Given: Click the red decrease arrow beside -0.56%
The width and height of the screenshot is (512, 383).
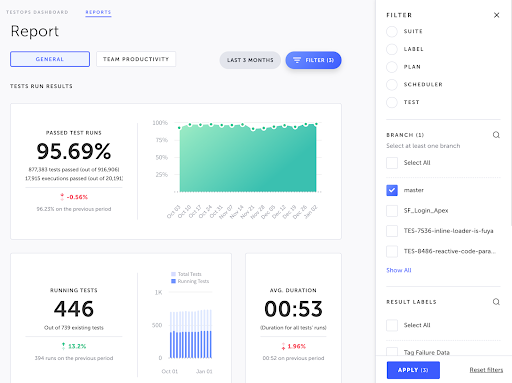Looking at the screenshot, I should coord(62,197).
